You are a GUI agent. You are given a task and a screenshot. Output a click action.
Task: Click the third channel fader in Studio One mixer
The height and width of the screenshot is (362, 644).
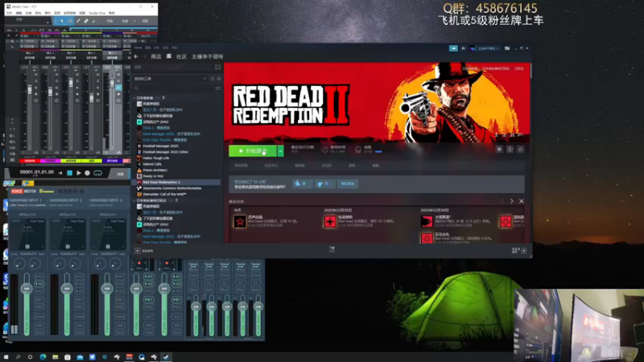[71, 83]
